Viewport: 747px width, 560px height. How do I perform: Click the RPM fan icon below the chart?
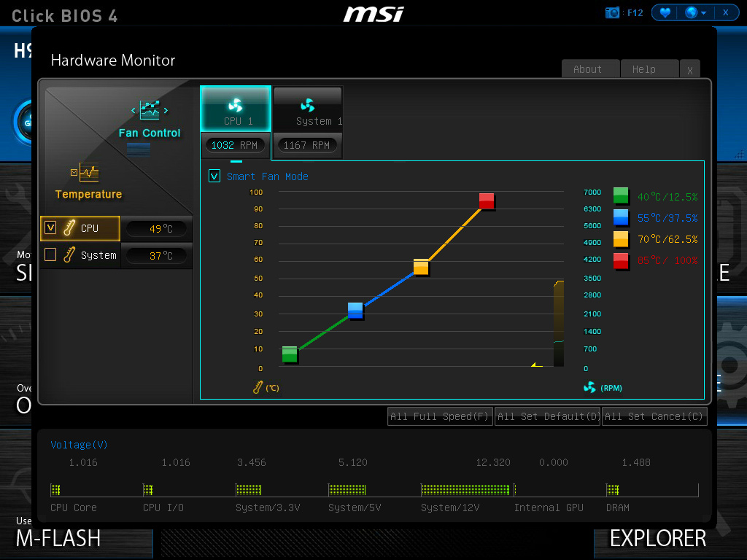[x=589, y=387]
